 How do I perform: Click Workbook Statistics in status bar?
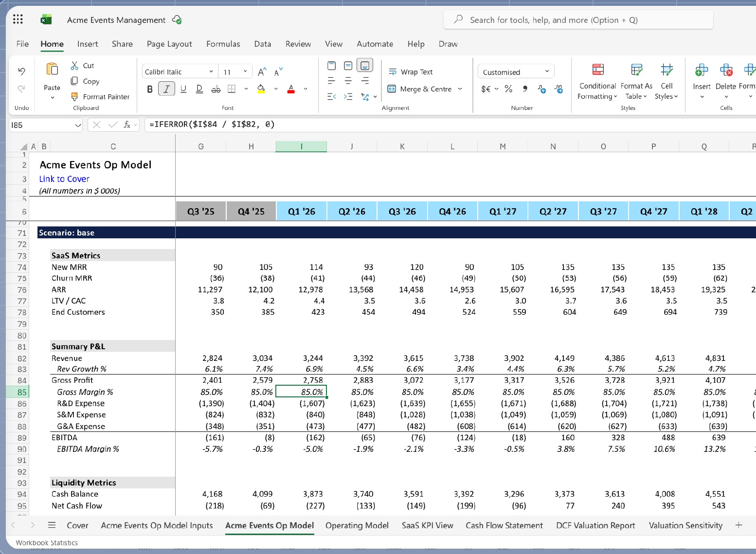[47, 543]
